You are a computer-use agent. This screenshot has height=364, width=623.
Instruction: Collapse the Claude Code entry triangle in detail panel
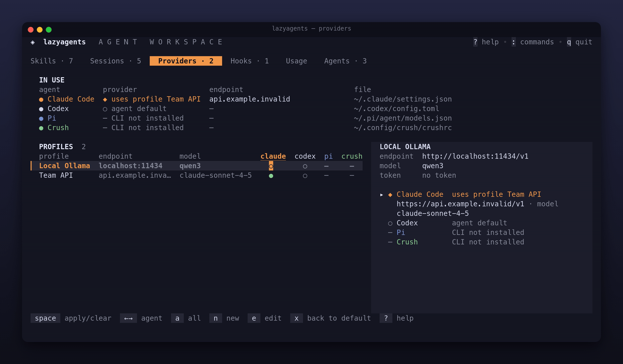[382, 195]
